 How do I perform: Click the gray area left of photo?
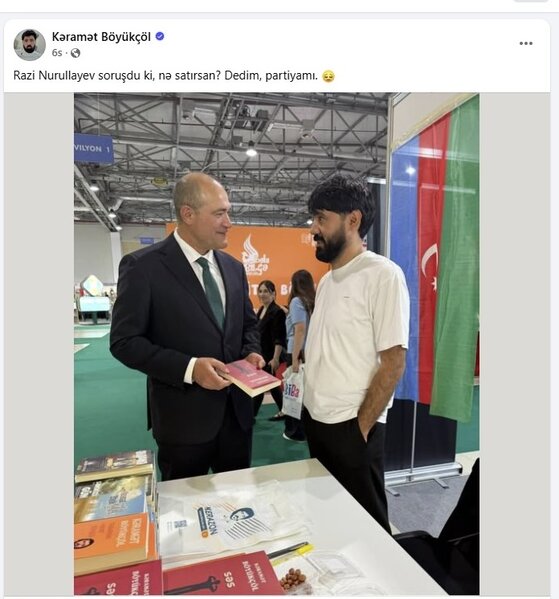(39, 344)
